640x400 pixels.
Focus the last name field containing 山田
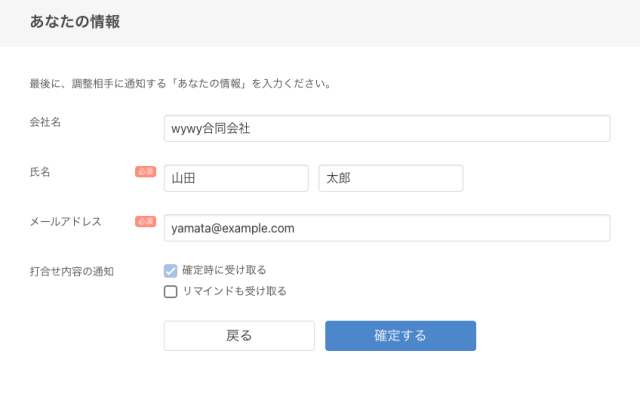pos(236,178)
